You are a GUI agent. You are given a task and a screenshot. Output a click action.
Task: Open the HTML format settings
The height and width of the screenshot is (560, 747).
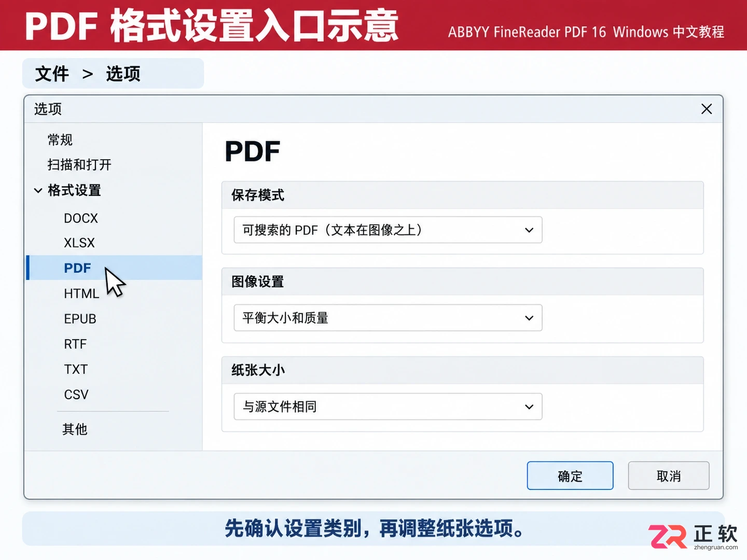pos(81,293)
